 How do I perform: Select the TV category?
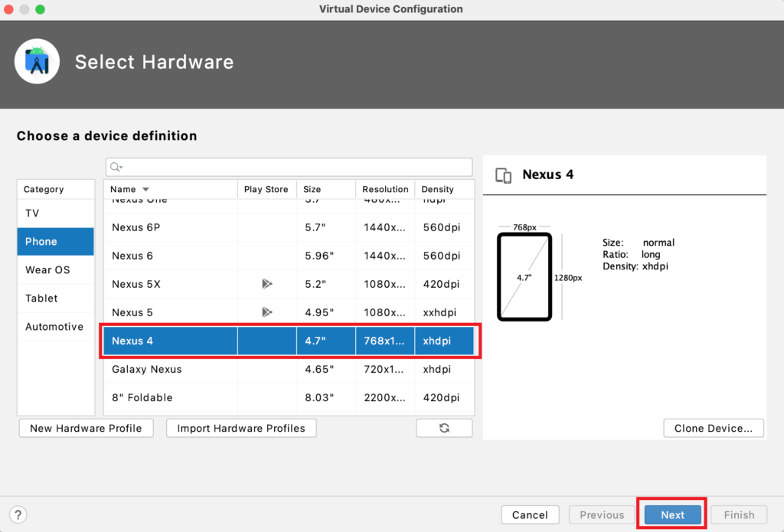[x=55, y=213]
